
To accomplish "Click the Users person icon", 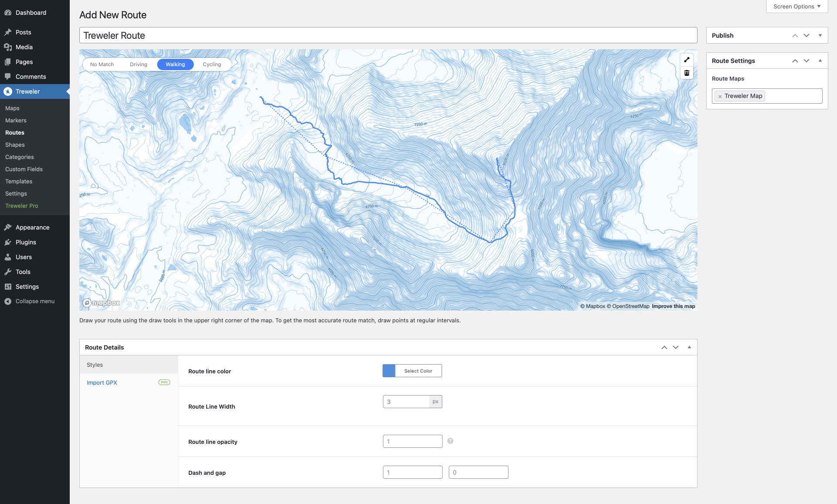I will click(8, 257).
